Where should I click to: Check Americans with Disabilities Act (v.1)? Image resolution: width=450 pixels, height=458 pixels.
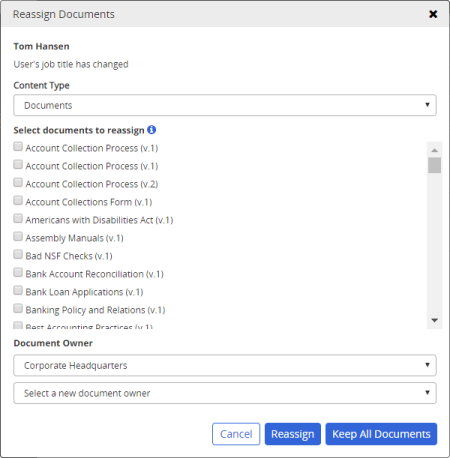point(18,218)
